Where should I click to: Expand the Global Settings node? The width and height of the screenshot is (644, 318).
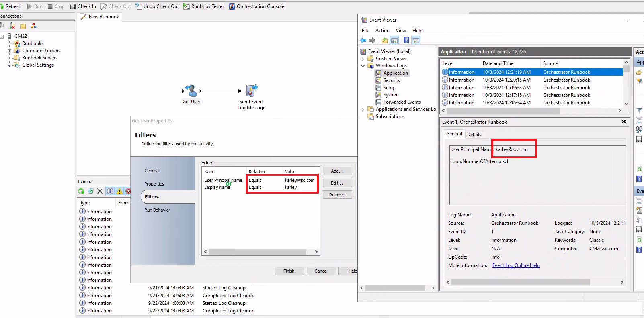tap(10, 65)
